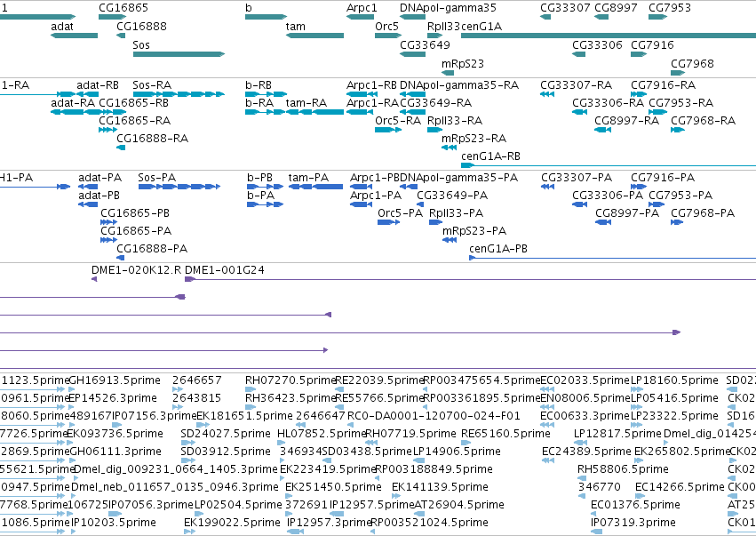The width and height of the screenshot is (756, 536).
Task: Click the mRpS23 gene label
Action: (x=462, y=63)
